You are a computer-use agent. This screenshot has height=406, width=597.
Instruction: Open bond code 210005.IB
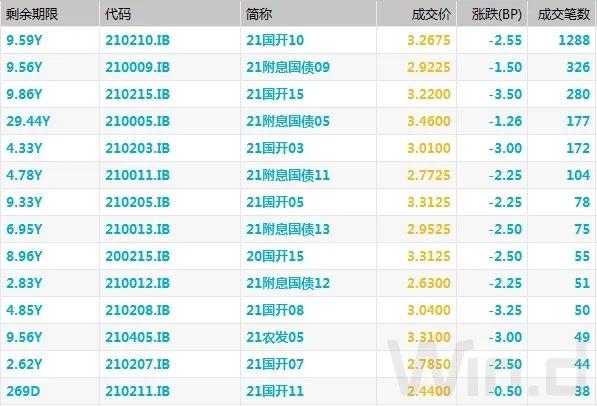click(x=137, y=121)
